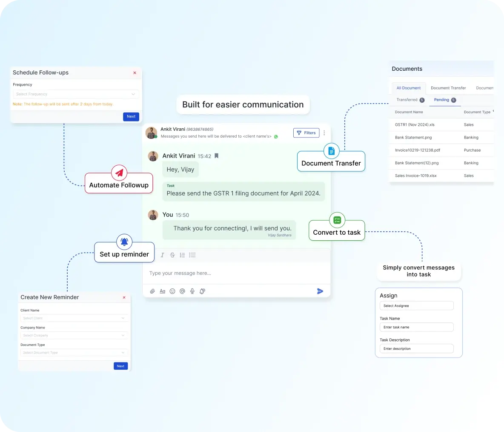The width and height of the screenshot is (504, 432).
Task: Toggle italic text formatting
Action: coord(162,255)
